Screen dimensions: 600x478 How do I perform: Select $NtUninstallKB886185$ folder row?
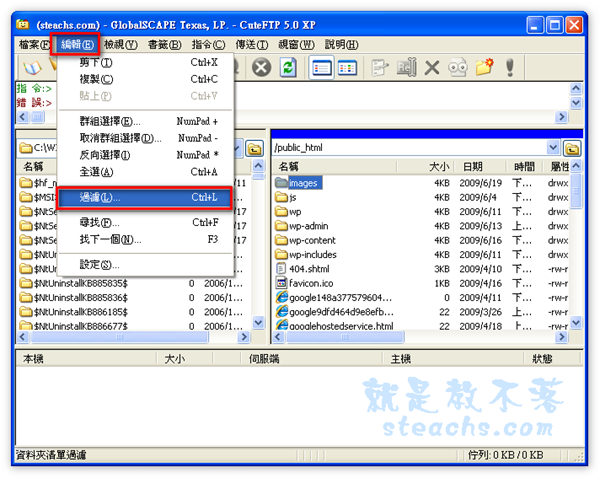tap(132, 312)
